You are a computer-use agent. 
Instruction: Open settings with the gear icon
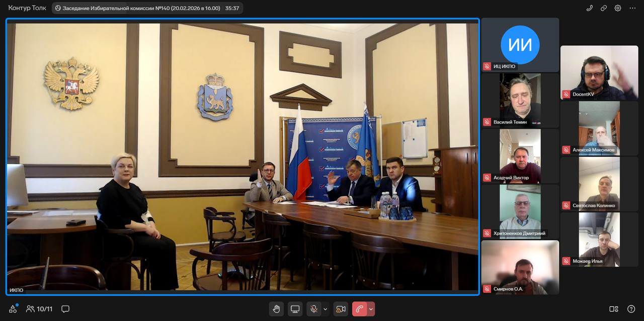click(618, 8)
